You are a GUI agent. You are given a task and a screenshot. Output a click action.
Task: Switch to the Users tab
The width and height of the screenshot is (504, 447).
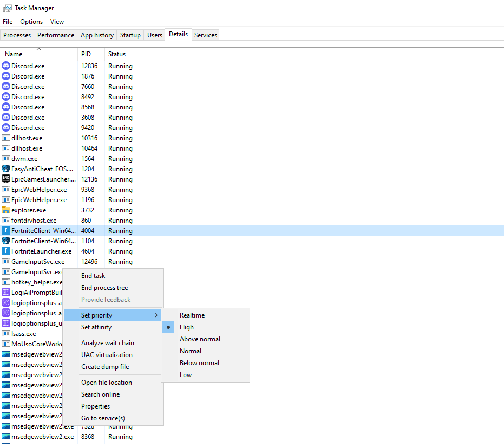[x=155, y=35]
